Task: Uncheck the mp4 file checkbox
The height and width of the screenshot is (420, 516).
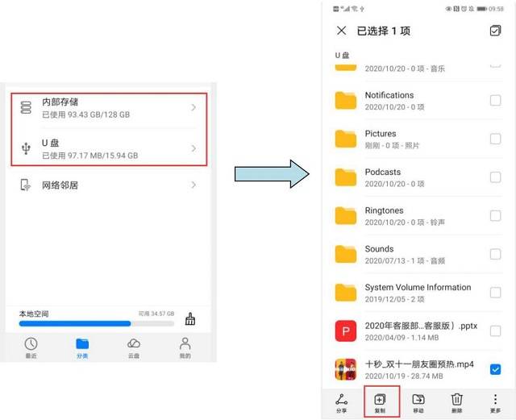Action: 495,369
